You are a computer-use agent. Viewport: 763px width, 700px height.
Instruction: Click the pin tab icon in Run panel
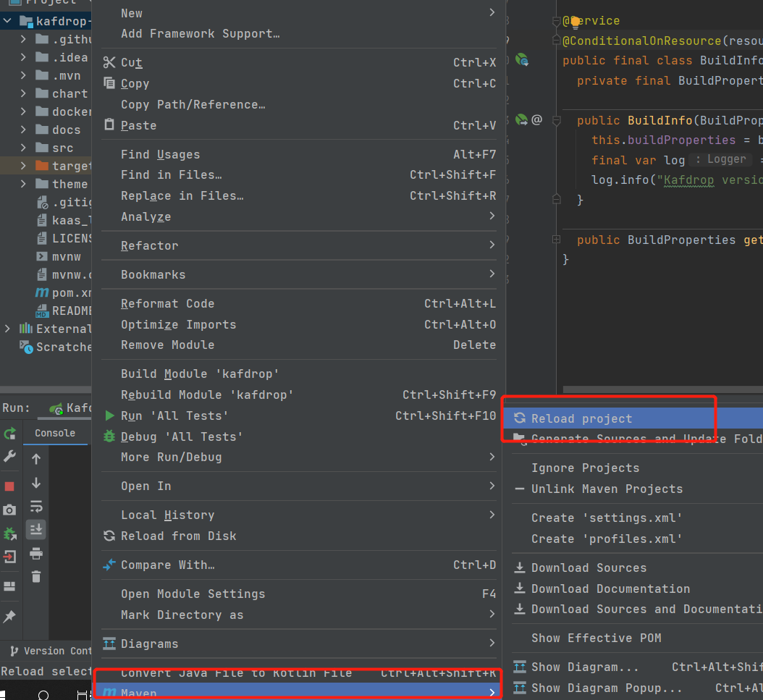tap(9, 616)
